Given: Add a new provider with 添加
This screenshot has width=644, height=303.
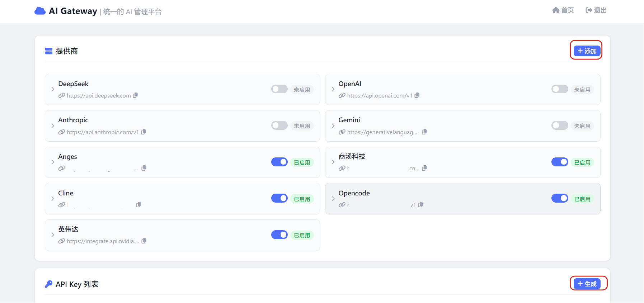Looking at the screenshot, I should pyautogui.click(x=587, y=51).
